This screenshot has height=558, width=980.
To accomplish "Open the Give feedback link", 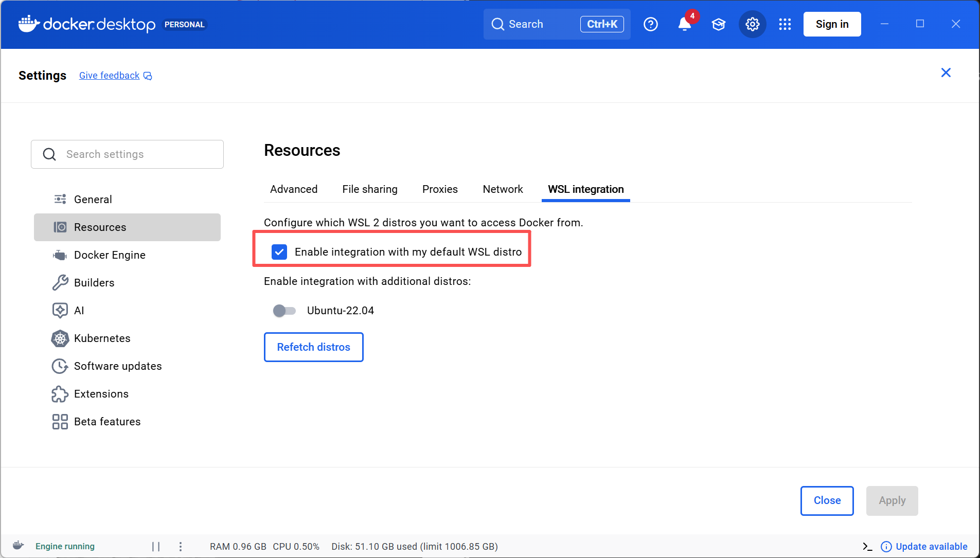I will pos(110,76).
